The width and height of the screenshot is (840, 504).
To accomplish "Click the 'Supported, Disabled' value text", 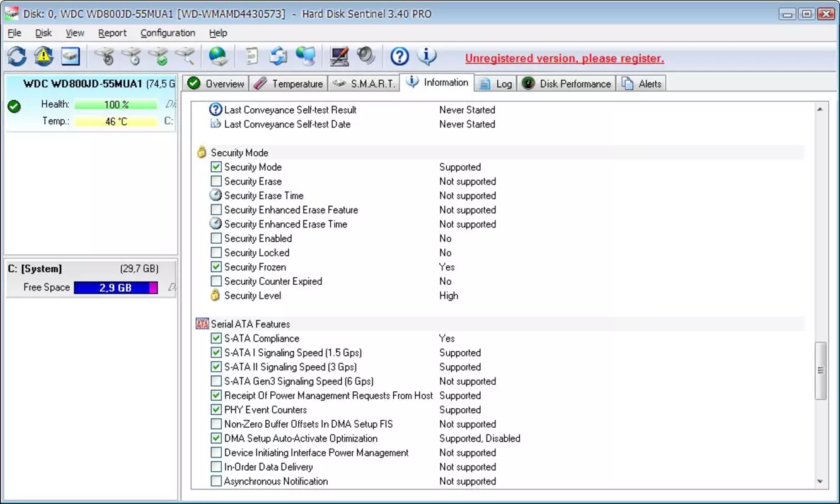I will tap(480, 438).
